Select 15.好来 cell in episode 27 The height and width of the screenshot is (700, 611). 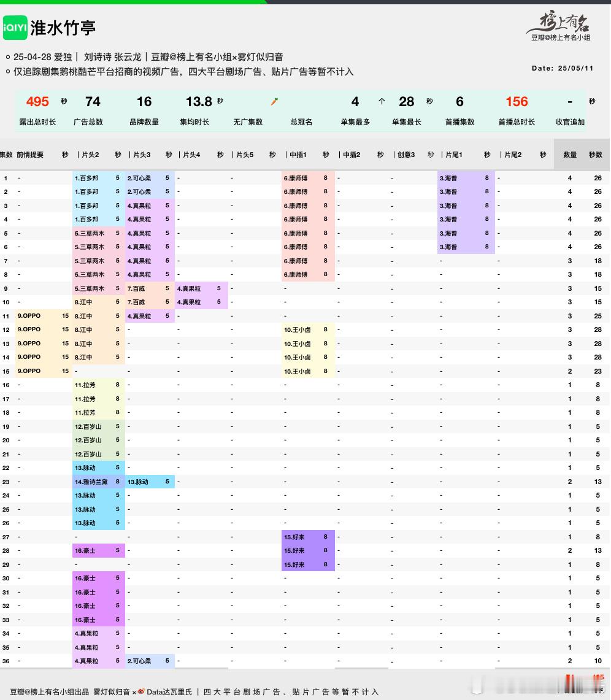tap(309, 537)
